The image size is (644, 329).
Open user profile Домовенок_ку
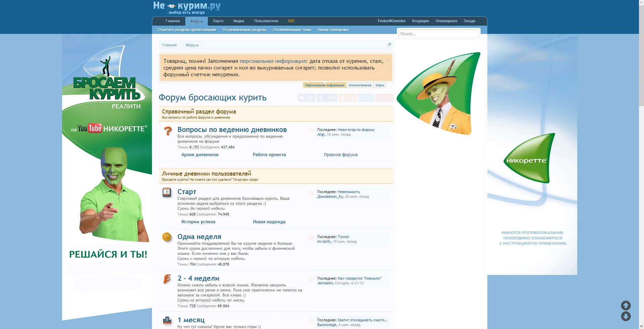(330, 196)
